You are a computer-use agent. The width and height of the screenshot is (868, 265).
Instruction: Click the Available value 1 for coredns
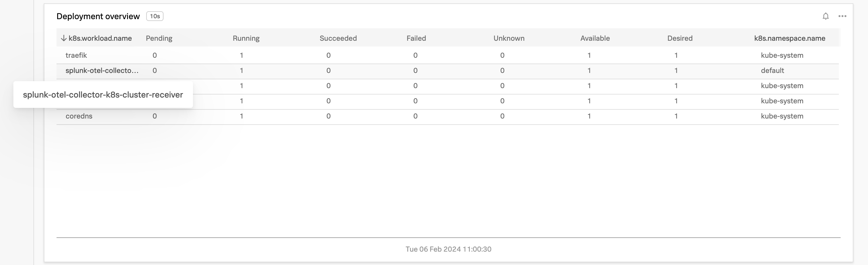pos(589,116)
